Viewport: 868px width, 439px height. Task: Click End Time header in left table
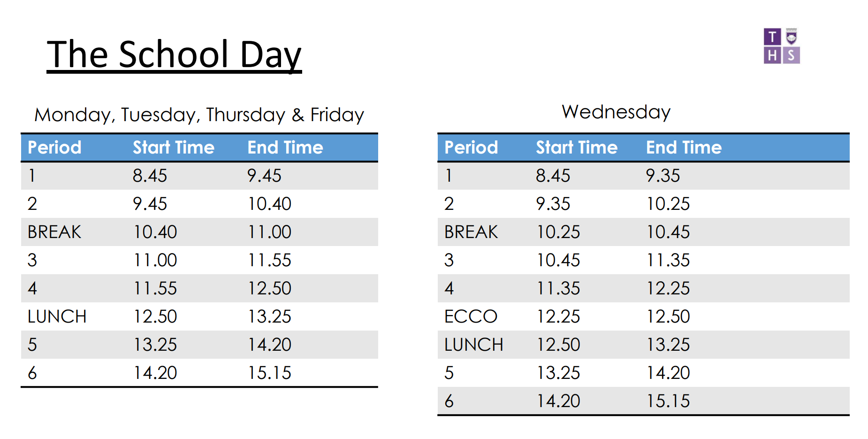285,147
